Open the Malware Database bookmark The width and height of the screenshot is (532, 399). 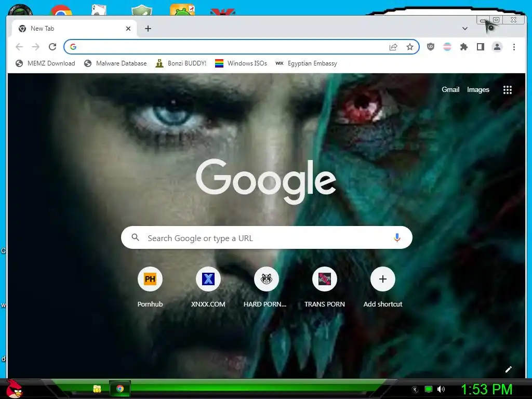[x=115, y=63]
